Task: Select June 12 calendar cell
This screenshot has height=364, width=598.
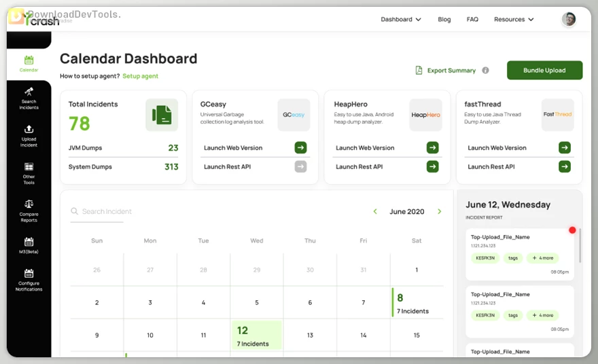Action: coord(257,335)
